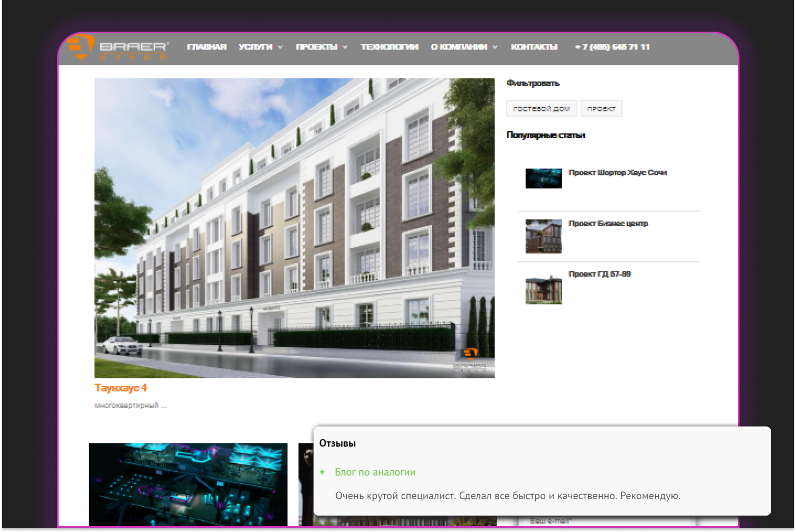Filter by the 'гостевой дом' tag

tap(542, 109)
